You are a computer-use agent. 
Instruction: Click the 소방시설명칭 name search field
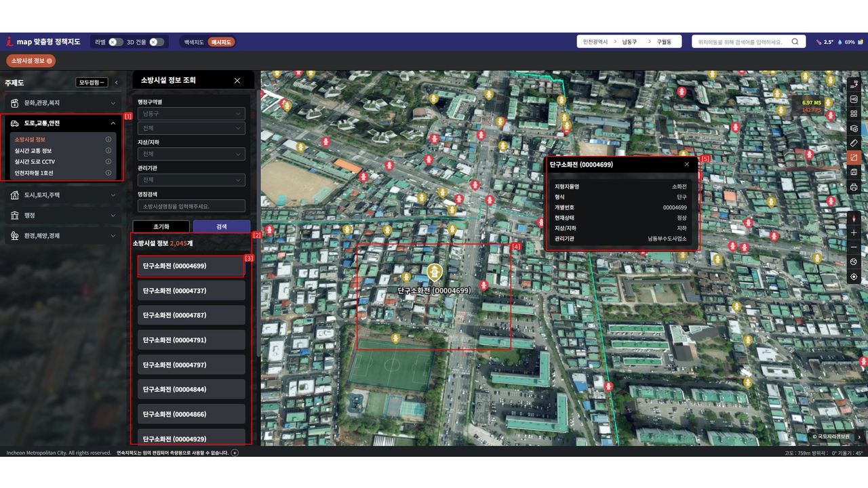click(191, 206)
